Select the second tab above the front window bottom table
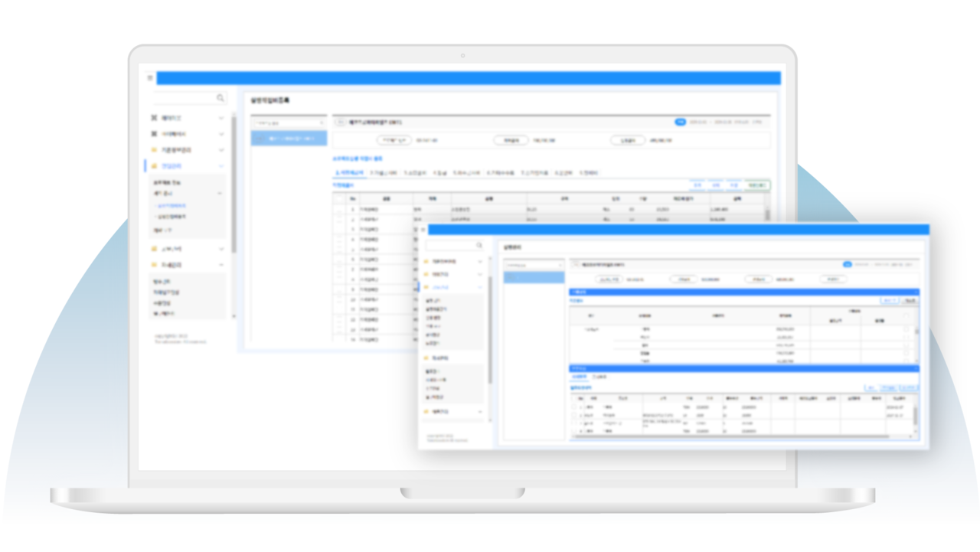Image resolution: width=980 pixels, height=552 pixels. (x=601, y=377)
